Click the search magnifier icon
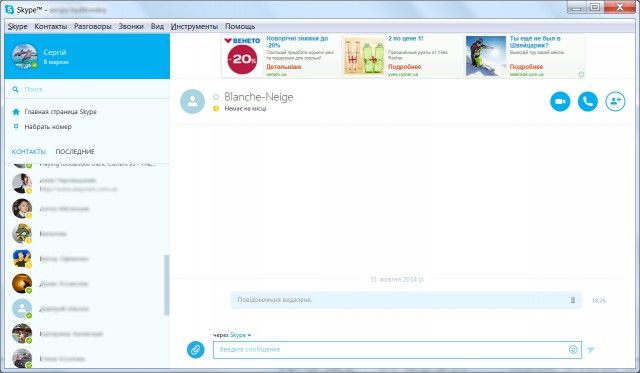This screenshot has height=373, width=640. (16, 89)
